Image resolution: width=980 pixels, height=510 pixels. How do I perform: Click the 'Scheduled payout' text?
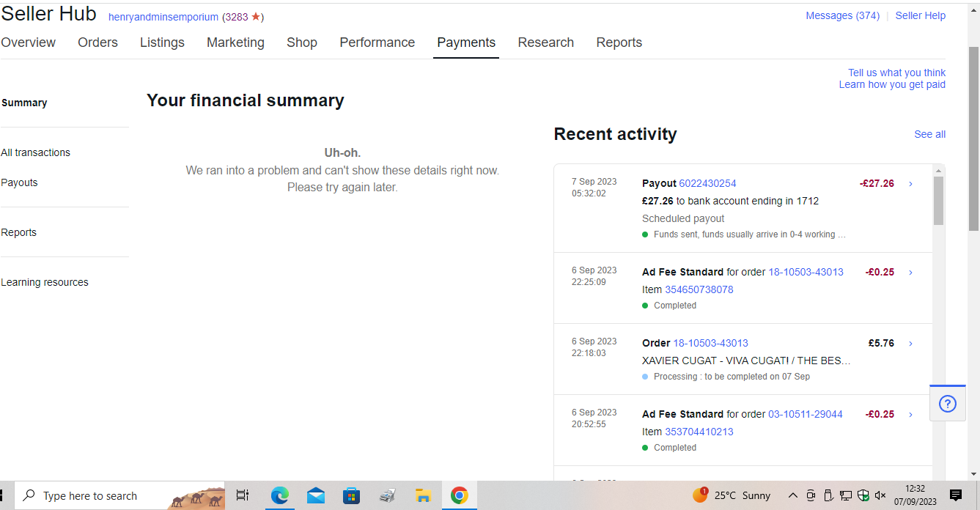(683, 218)
